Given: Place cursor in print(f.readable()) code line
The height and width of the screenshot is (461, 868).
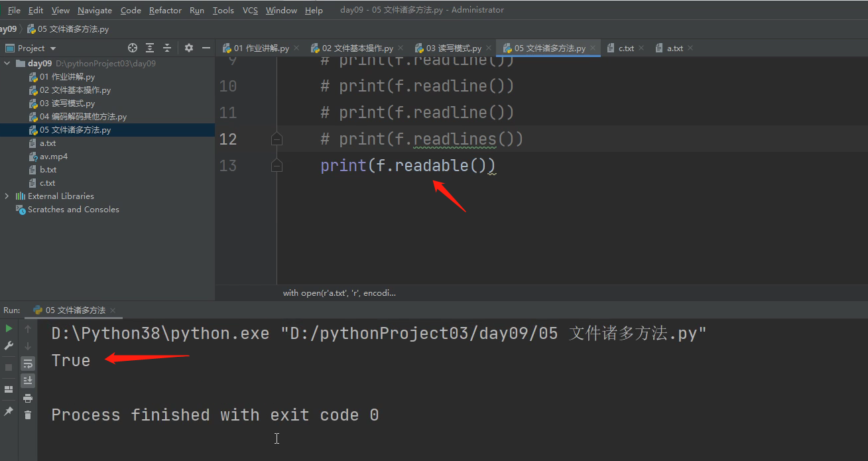Looking at the screenshot, I should 408,165.
